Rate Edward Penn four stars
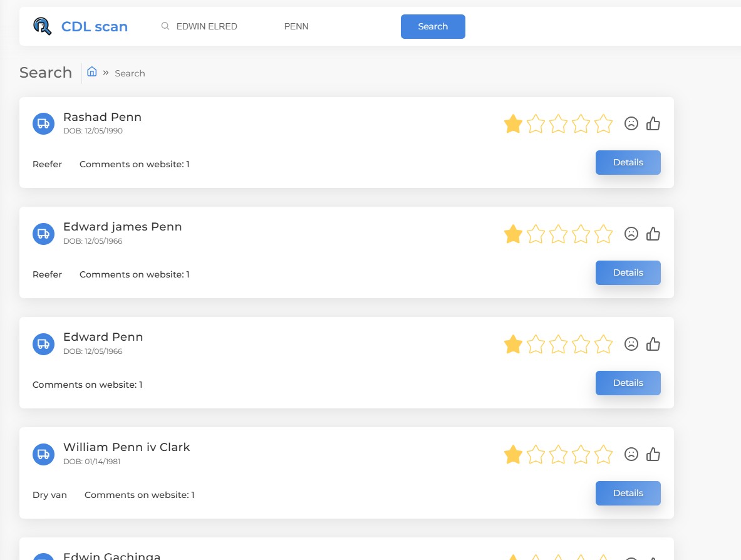The image size is (741, 560). pyautogui.click(x=581, y=344)
